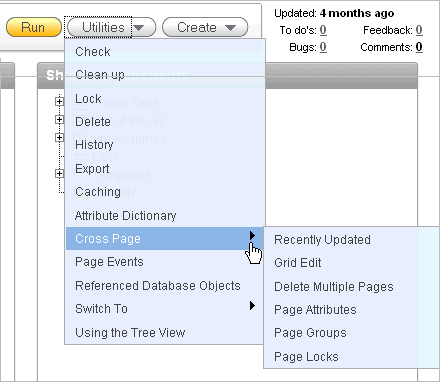Expand the Cross Page submenu
This screenshot has width=440, height=383.
165,239
